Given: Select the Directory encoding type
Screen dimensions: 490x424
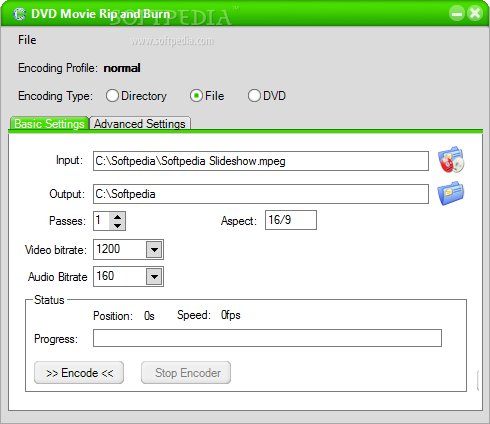Looking at the screenshot, I should tap(136, 96).
